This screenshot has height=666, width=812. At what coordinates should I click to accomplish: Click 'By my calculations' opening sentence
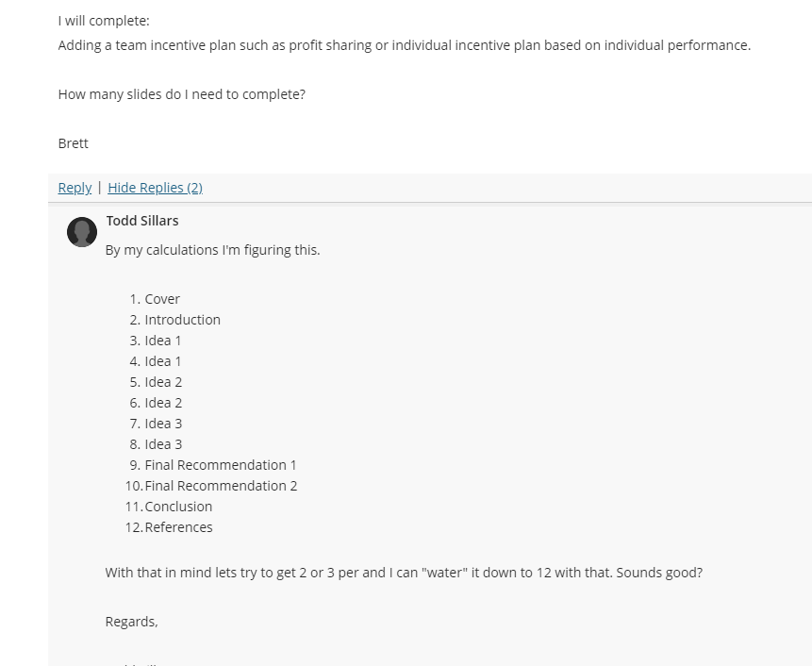point(213,250)
